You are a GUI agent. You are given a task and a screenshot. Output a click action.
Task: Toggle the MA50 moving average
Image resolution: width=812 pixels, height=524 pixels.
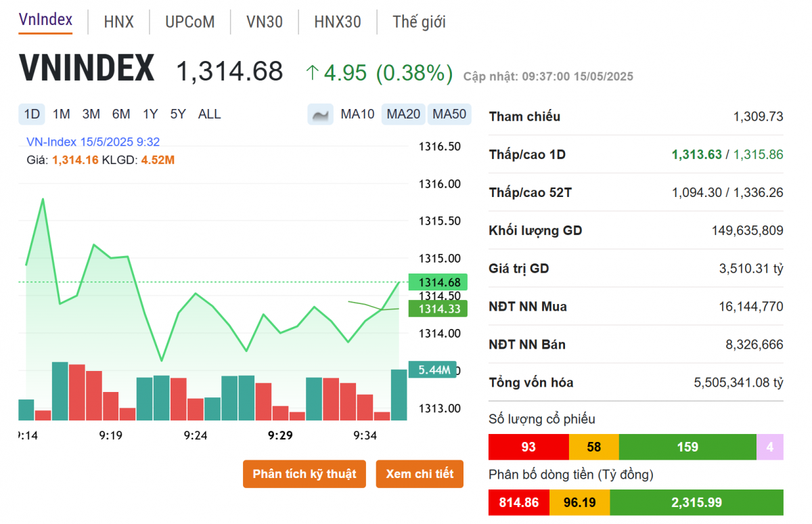point(449,114)
